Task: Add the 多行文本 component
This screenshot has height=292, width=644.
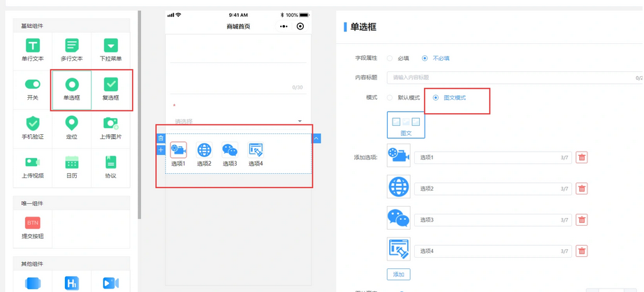Action: click(72, 46)
